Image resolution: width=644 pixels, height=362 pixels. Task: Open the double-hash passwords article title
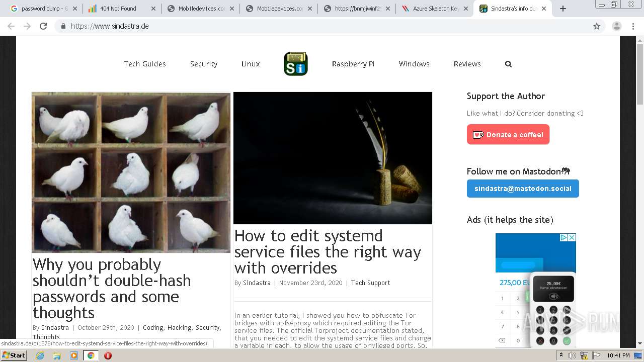(112, 288)
